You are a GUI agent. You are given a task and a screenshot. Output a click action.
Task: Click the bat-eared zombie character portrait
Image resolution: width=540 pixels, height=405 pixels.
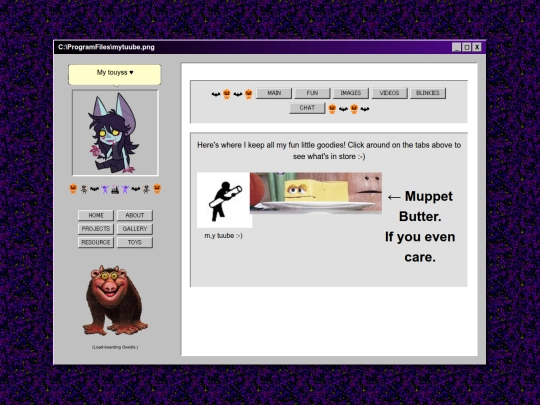115,133
